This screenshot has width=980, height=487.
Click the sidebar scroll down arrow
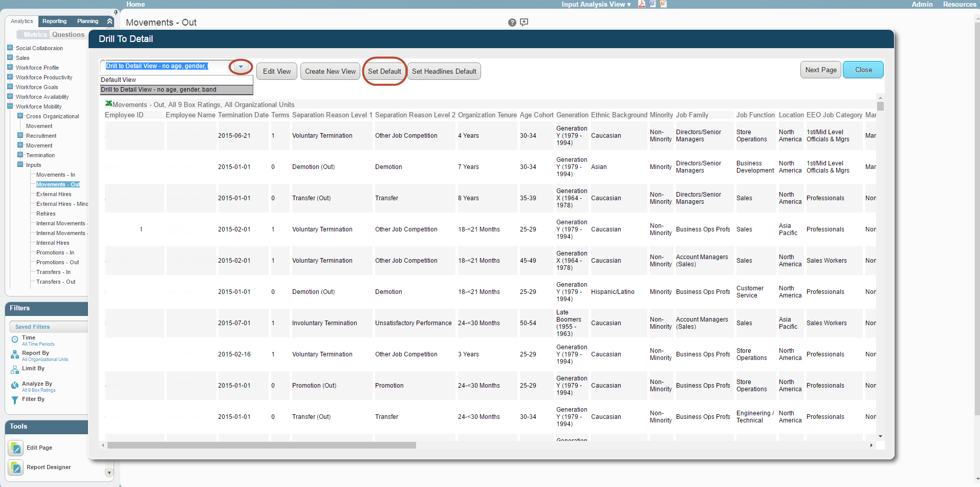pyautogui.click(x=109, y=473)
